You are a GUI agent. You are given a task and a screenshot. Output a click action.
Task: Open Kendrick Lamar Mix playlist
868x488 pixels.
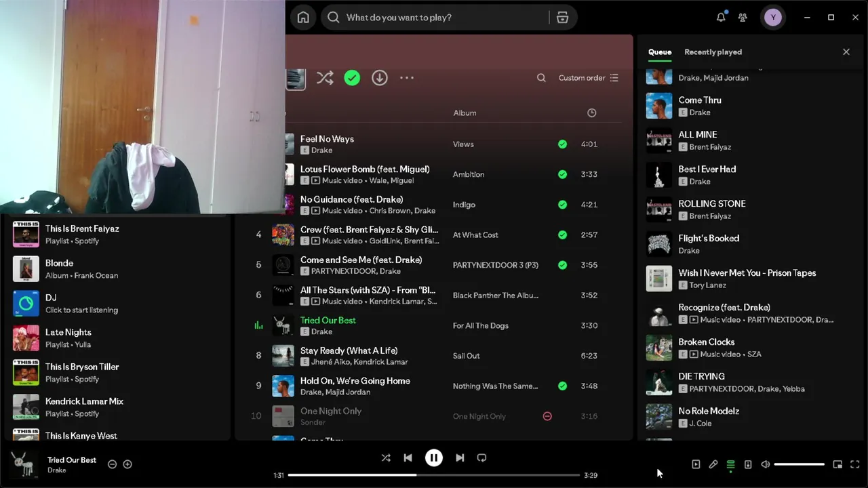tap(117, 407)
